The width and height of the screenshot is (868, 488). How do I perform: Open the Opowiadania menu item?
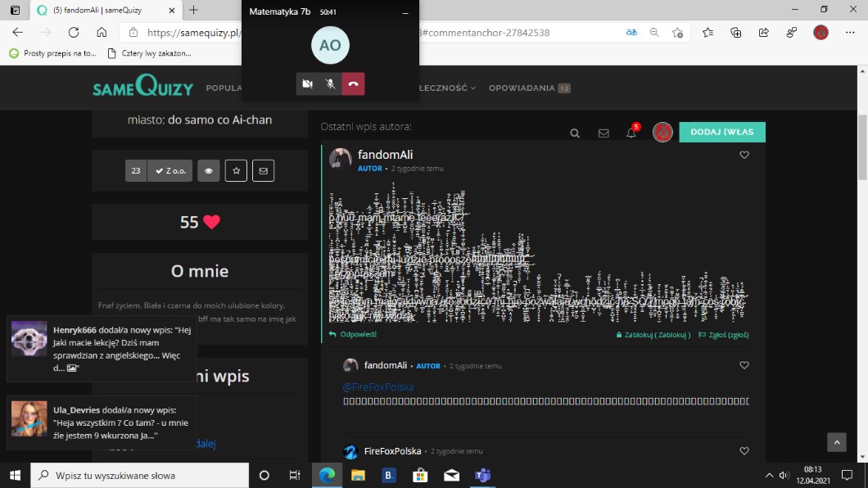(522, 88)
